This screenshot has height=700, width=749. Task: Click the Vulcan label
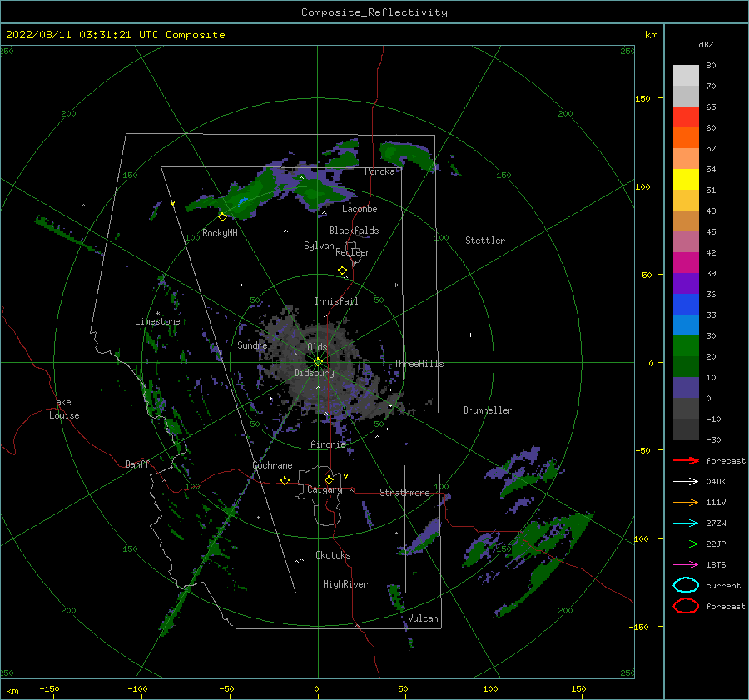point(424,618)
